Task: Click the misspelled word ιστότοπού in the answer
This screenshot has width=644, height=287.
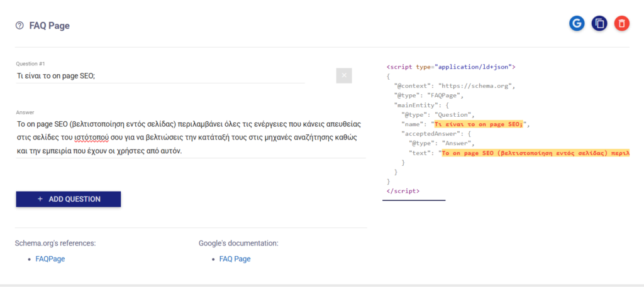Action: [92, 138]
